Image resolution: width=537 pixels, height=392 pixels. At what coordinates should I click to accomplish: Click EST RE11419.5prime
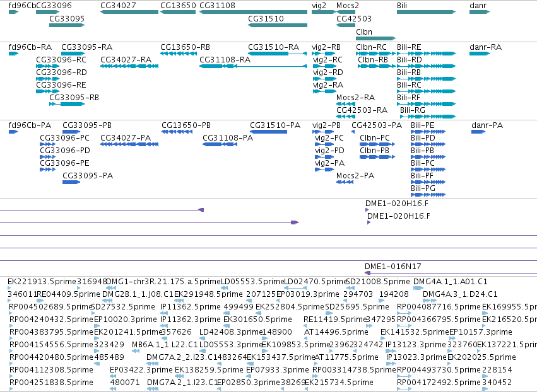[x=307, y=326]
